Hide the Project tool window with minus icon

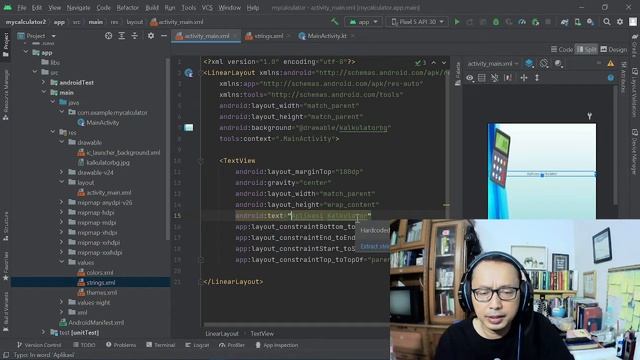[164, 36]
